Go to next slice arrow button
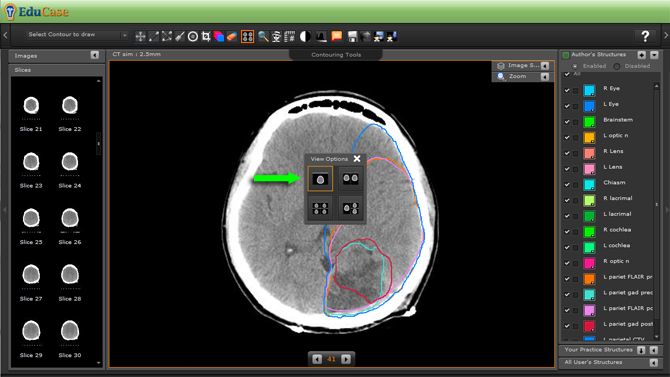Screen dimensions: 670x377 [x=346, y=359]
